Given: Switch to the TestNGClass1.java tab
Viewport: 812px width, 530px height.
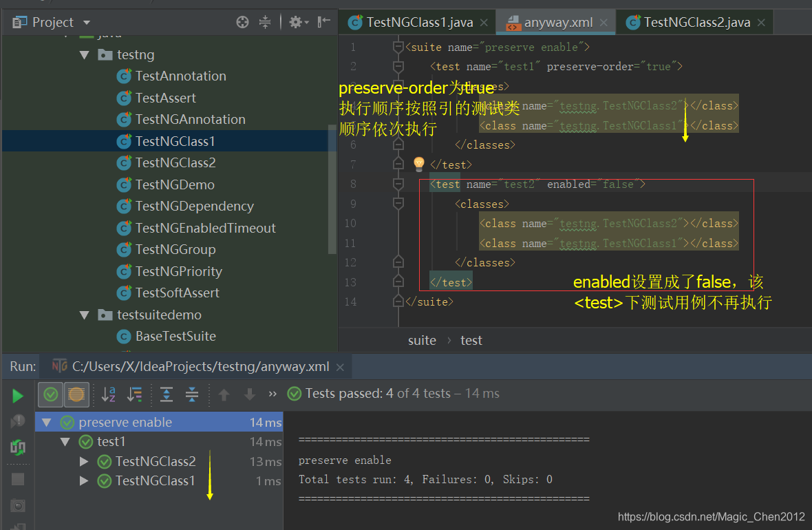Looking at the screenshot, I should tap(420, 22).
